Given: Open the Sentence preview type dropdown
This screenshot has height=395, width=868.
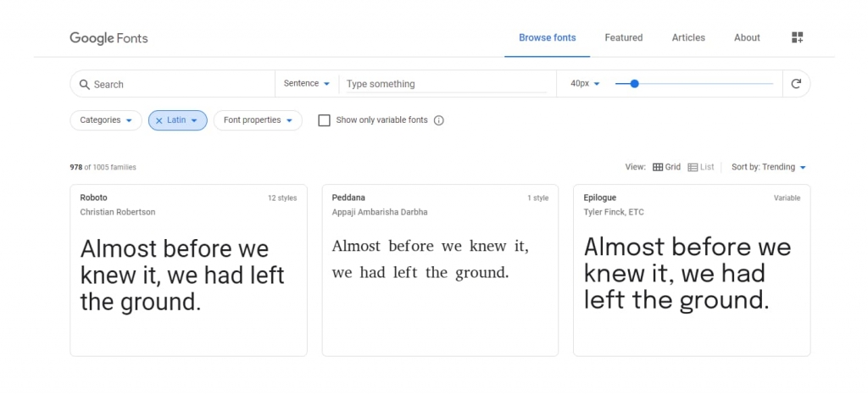Looking at the screenshot, I should coord(307,84).
